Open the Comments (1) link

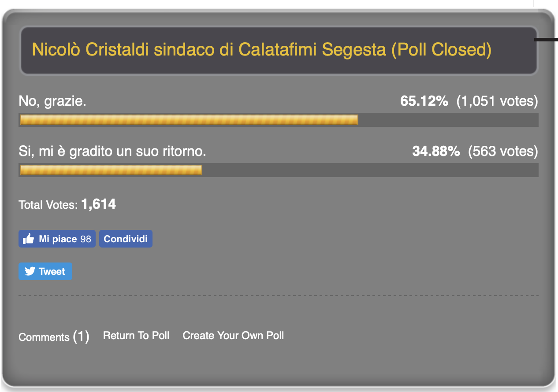coord(54,337)
